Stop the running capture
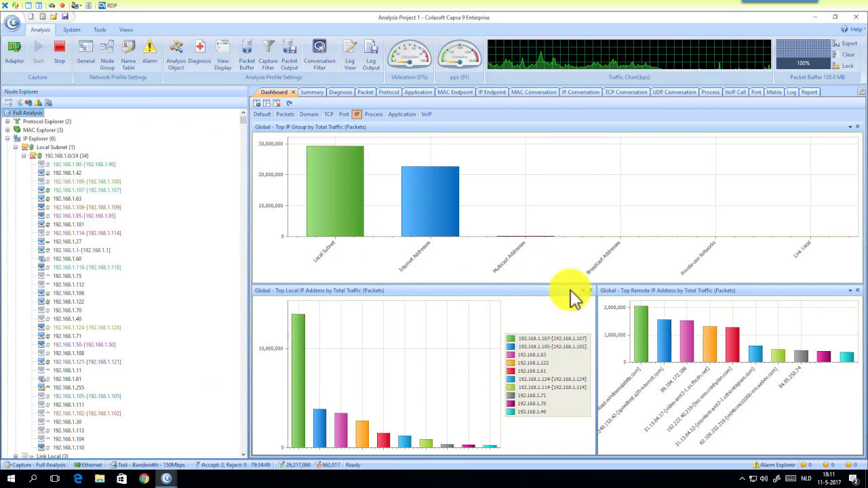The image size is (868, 488). click(x=60, y=53)
